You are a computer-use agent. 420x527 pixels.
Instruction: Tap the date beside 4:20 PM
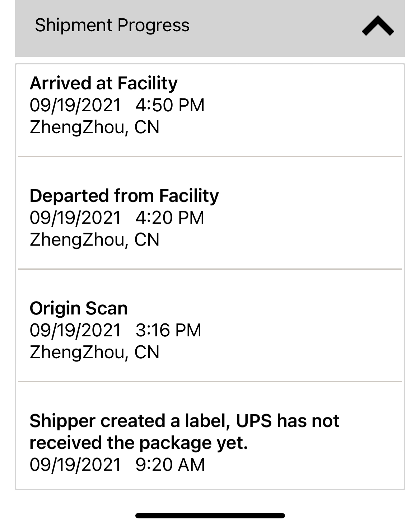click(75, 218)
